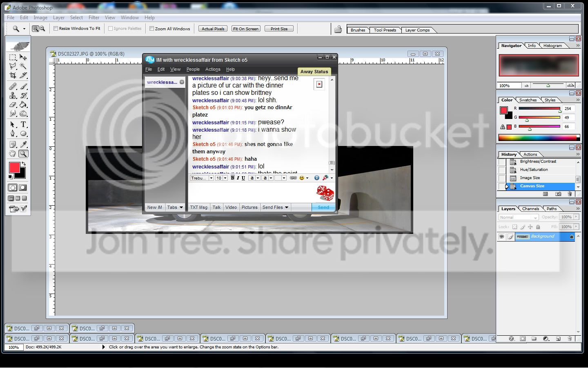Image resolution: width=588 pixels, height=368 pixels.
Task: Select the Type tool
Action: coord(23,124)
